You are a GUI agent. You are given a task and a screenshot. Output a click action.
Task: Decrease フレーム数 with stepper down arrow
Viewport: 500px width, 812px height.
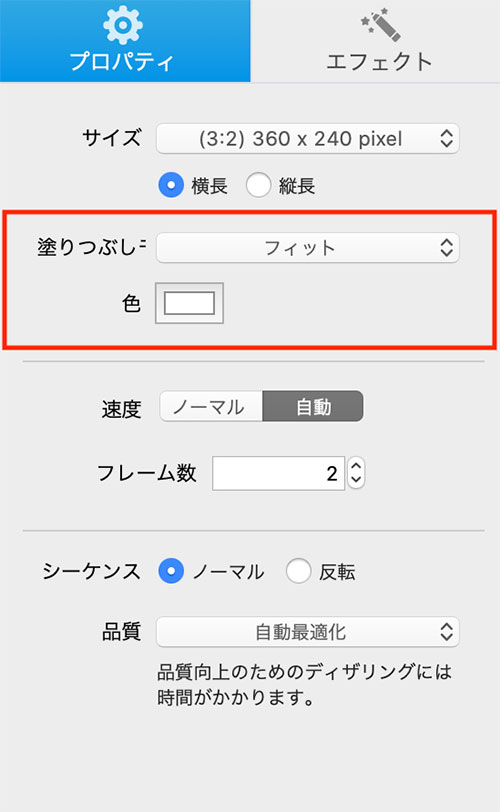click(356, 480)
